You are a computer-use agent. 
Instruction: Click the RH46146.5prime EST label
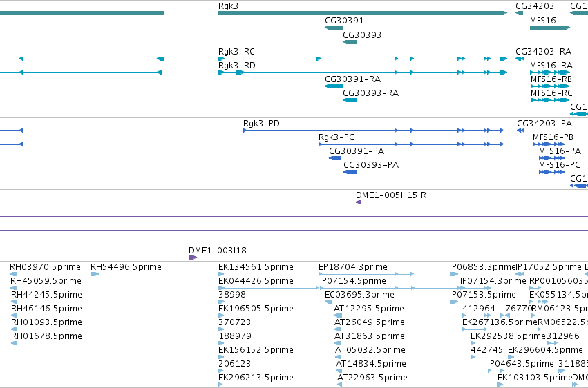point(46,309)
